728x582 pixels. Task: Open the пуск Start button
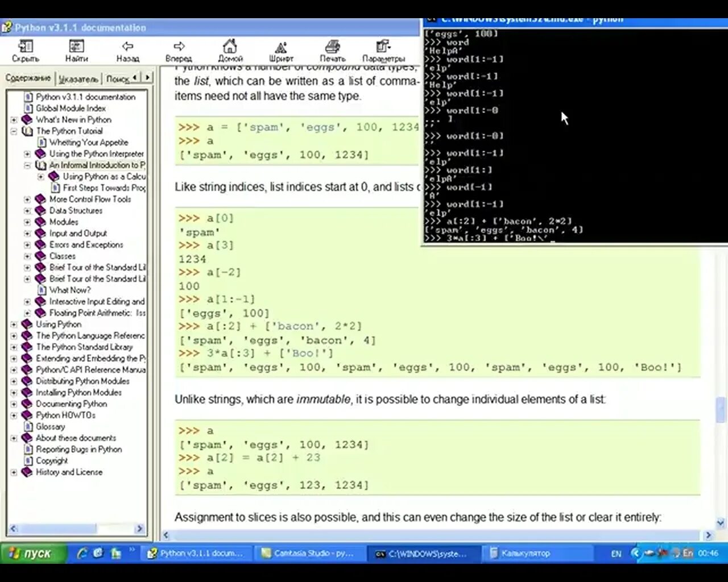click(x=34, y=553)
